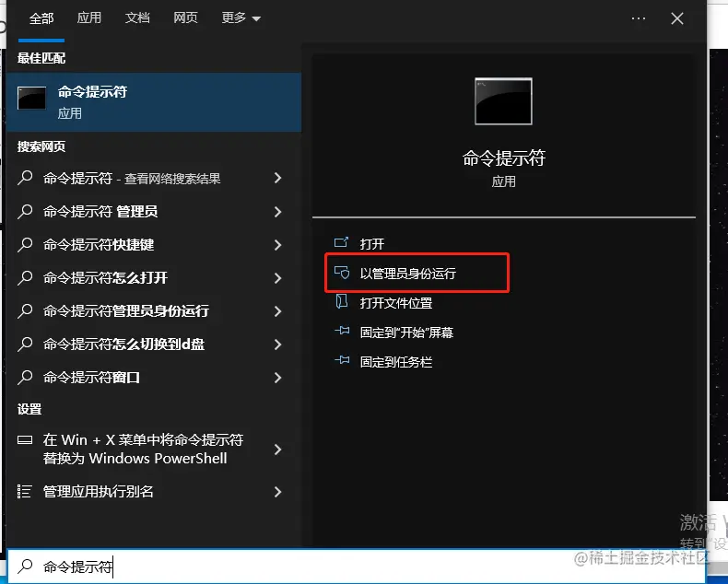The width and height of the screenshot is (728, 584).
Task: Click into the search input field containing 命令提示符
Action: pos(356,566)
